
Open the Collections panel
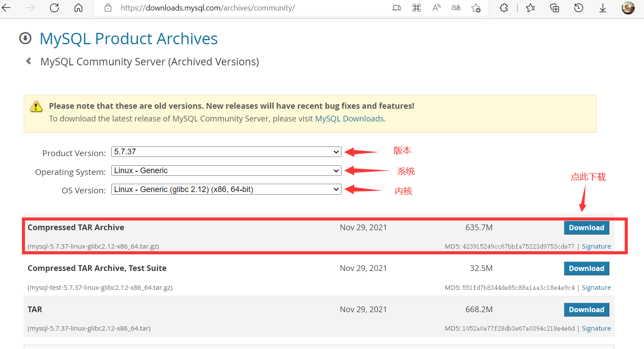tap(555, 8)
